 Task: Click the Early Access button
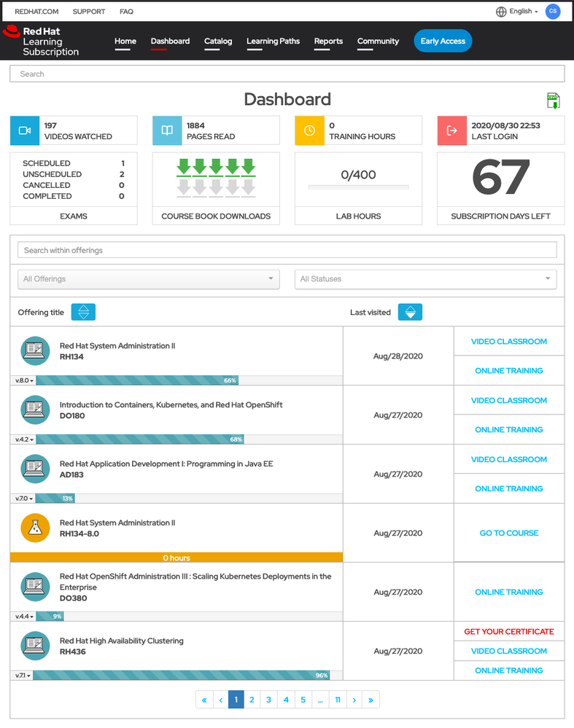point(443,42)
